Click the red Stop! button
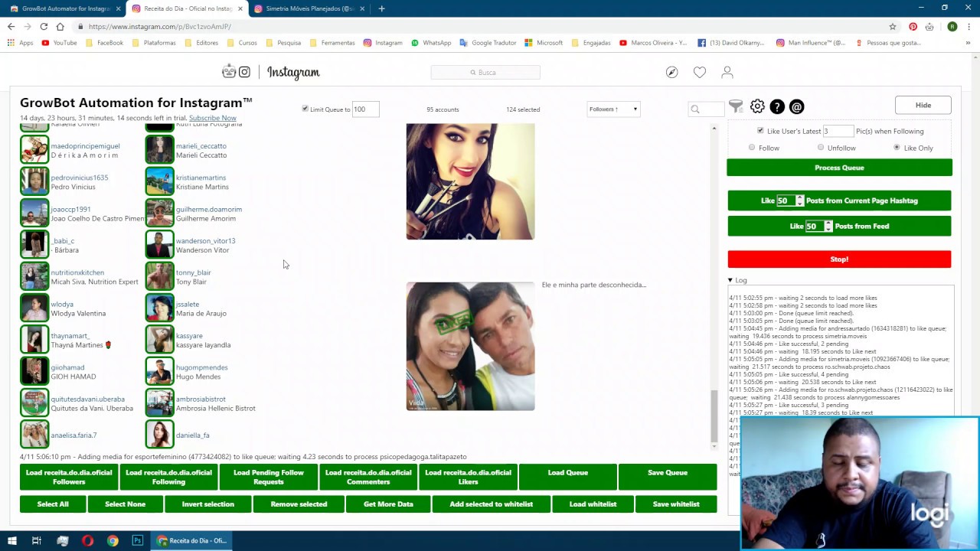This screenshot has height=551, width=980. (x=839, y=259)
